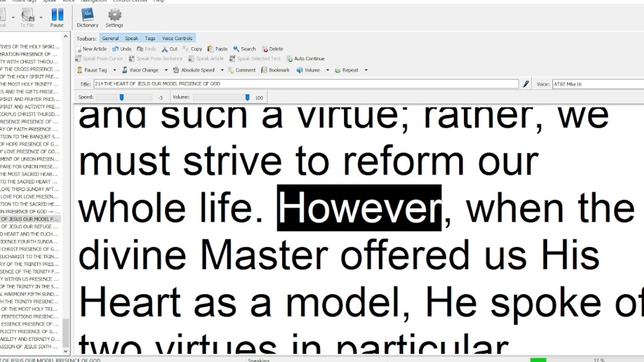Create a New Article

click(91, 49)
